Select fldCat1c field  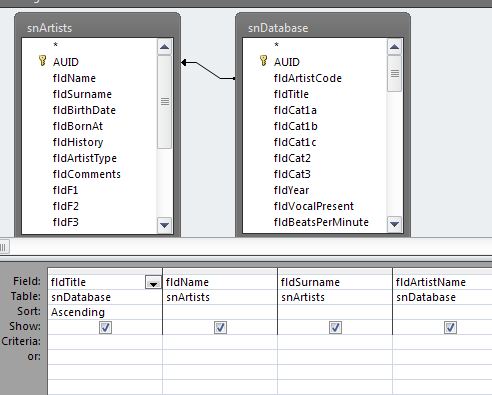click(x=295, y=142)
